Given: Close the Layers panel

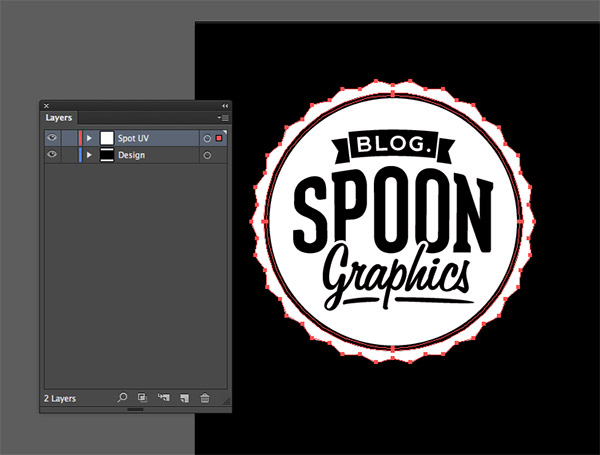Looking at the screenshot, I should [x=46, y=106].
